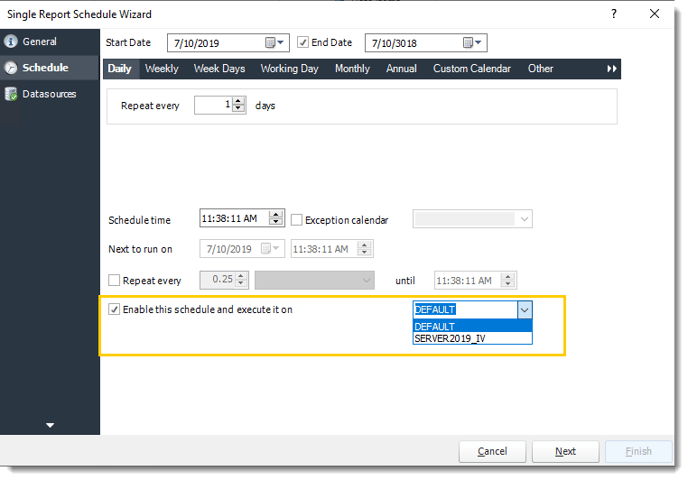Switch to Week Days tab
This screenshot has width=688, height=480.
pos(219,69)
